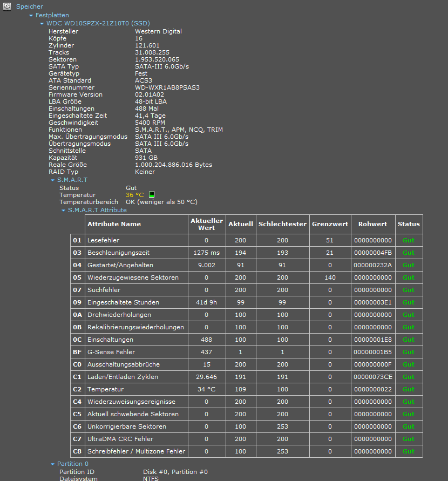
Task: Click the Einschaltungen value 488 Mal
Action: pos(147,109)
